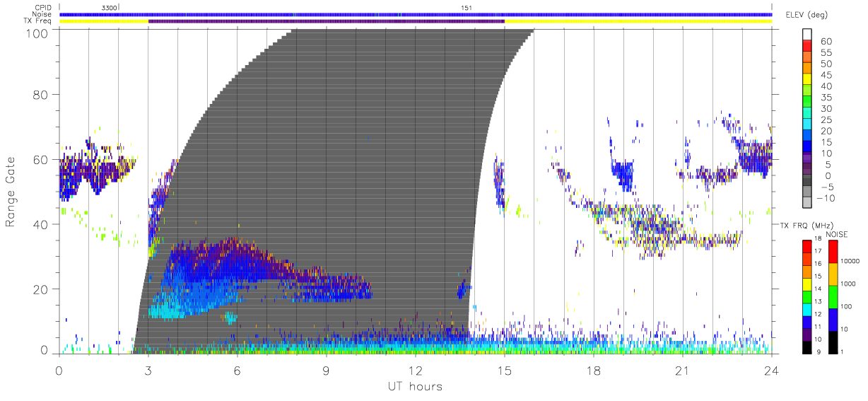The image size is (868, 401).
Task: Pick the yellow swatch in ELEV colorbar
Action: click(808, 80)
